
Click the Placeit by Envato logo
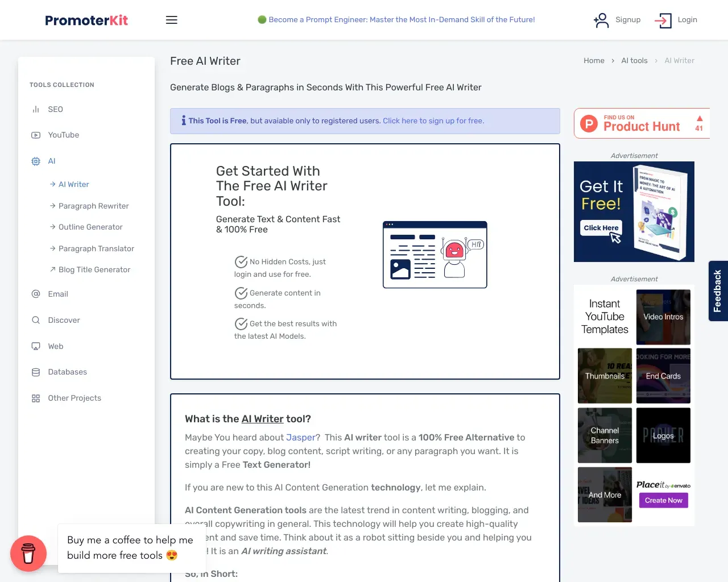tap(663, 485)
